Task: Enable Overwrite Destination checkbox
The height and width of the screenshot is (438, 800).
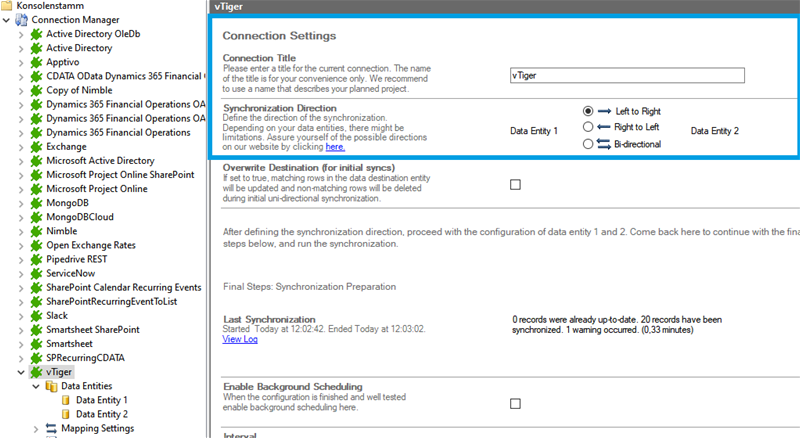Action: click(x=516, y=184)
